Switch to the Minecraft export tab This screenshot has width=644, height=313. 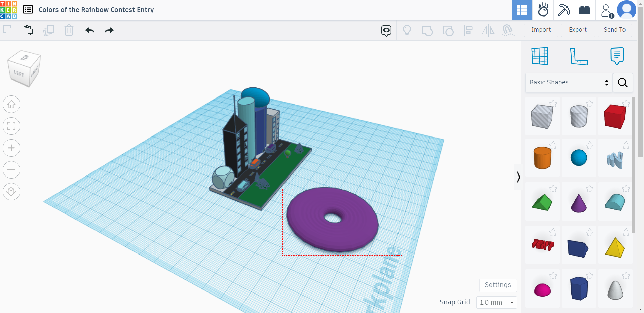(564, 10)
